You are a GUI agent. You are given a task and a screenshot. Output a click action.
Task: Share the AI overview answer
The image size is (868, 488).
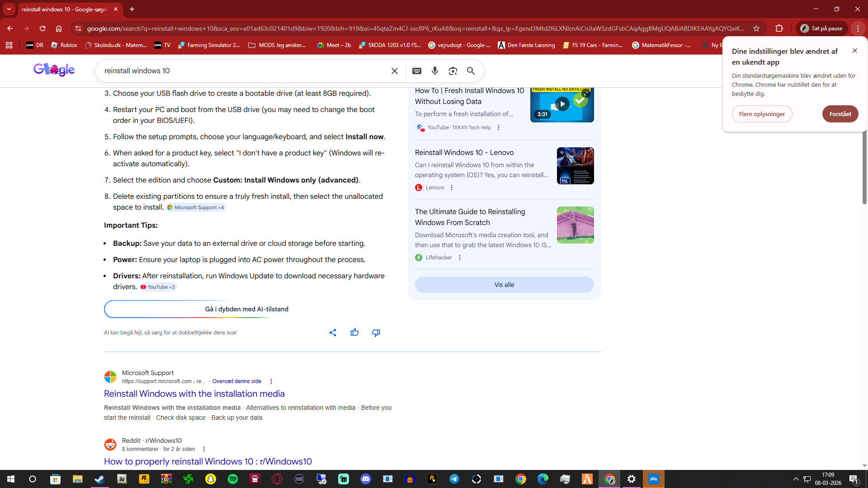point(333,333)
